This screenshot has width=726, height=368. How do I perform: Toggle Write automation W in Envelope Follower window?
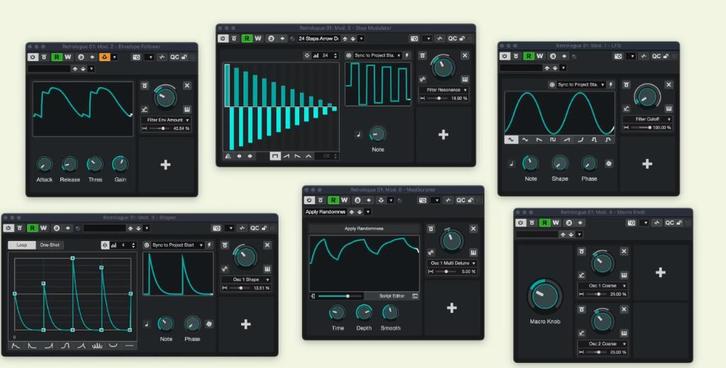(x=68, y=57)
